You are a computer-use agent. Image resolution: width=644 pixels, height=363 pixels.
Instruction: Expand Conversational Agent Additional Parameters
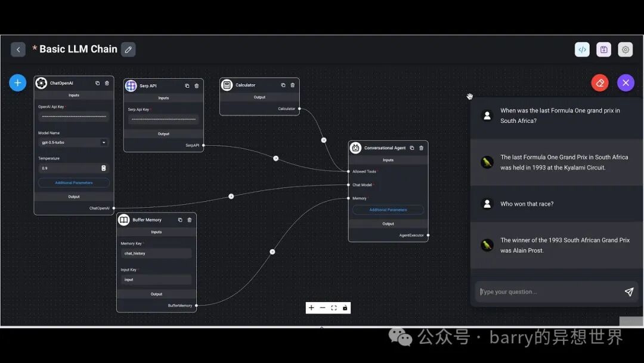tap(388, 210)
